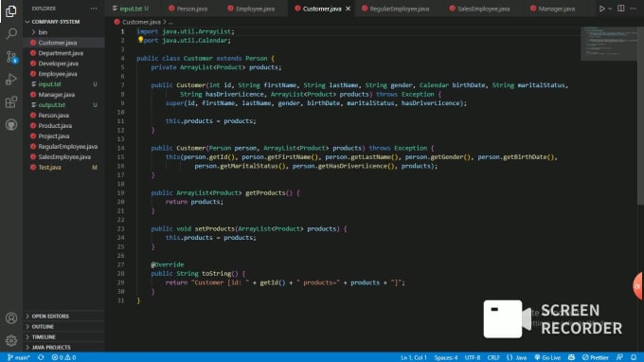Toggle Prettier formatter in status bar

click(x=595, y=357)
